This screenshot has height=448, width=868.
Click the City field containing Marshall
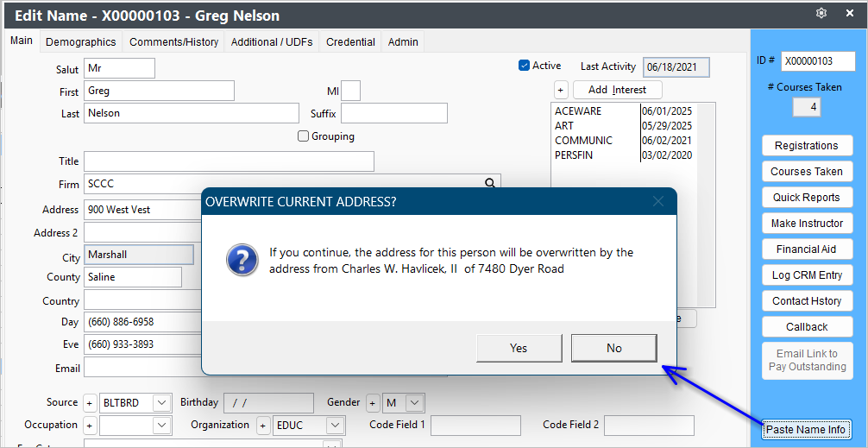click(139, 255)
